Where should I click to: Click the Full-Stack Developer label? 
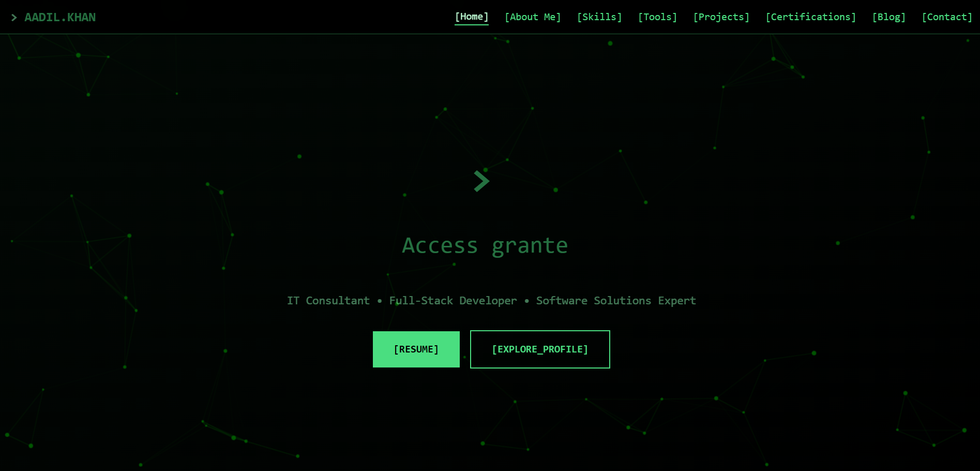point(453,300)
